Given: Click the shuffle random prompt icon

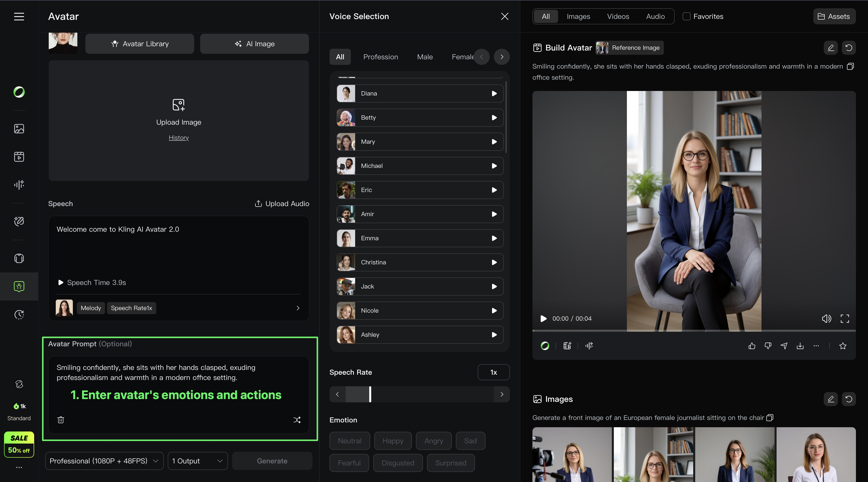Looking at the screenshot, I should [x=297, y=420].
